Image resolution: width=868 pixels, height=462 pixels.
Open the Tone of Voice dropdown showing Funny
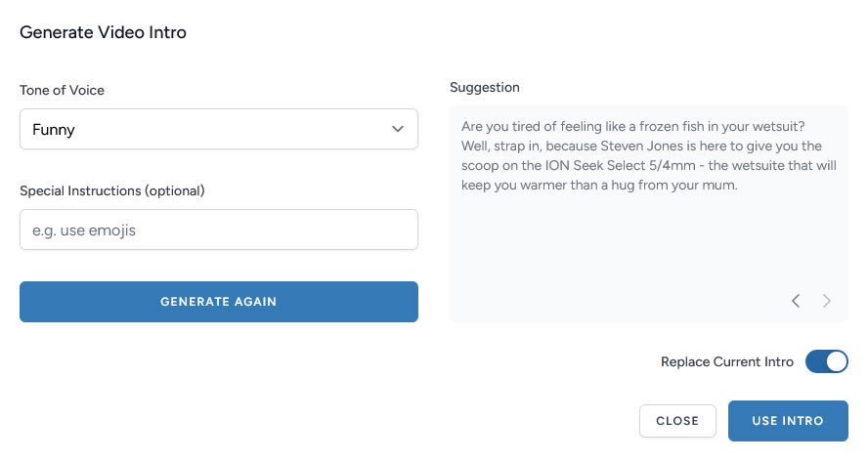218,129
